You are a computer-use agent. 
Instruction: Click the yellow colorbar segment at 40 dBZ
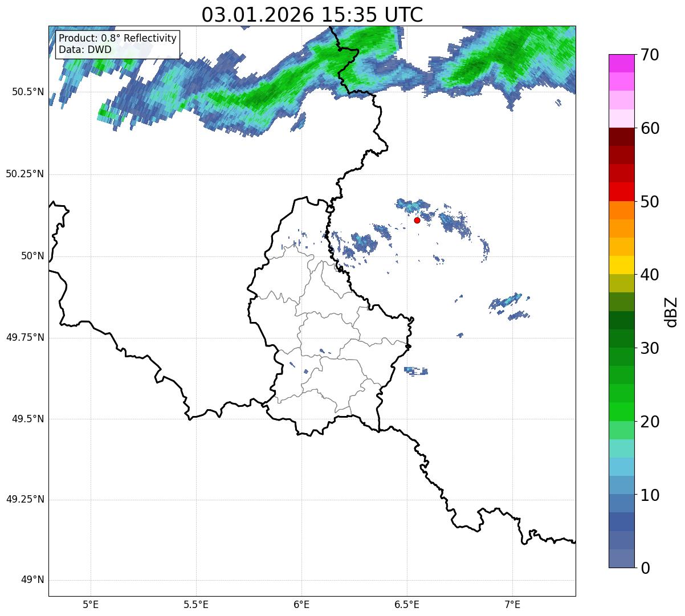pos(621,265)
